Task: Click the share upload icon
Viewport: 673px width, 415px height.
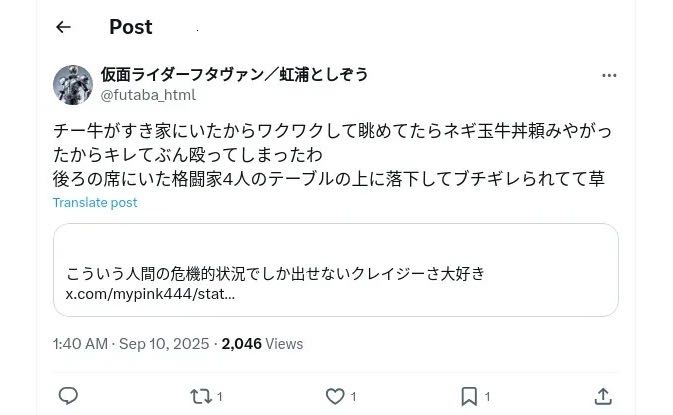Action: click(x=603, y=396)
